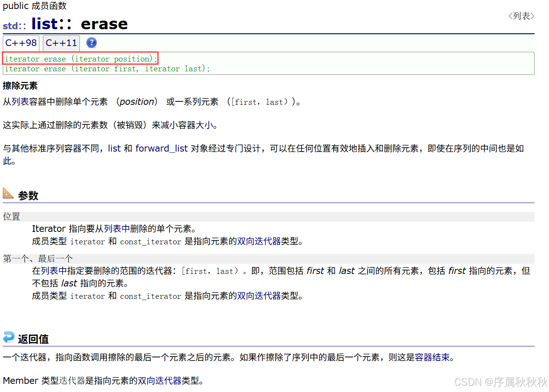Switch to the C++11 tab
549x392 pixels.
pyautogui.click(x=61, y=43)
